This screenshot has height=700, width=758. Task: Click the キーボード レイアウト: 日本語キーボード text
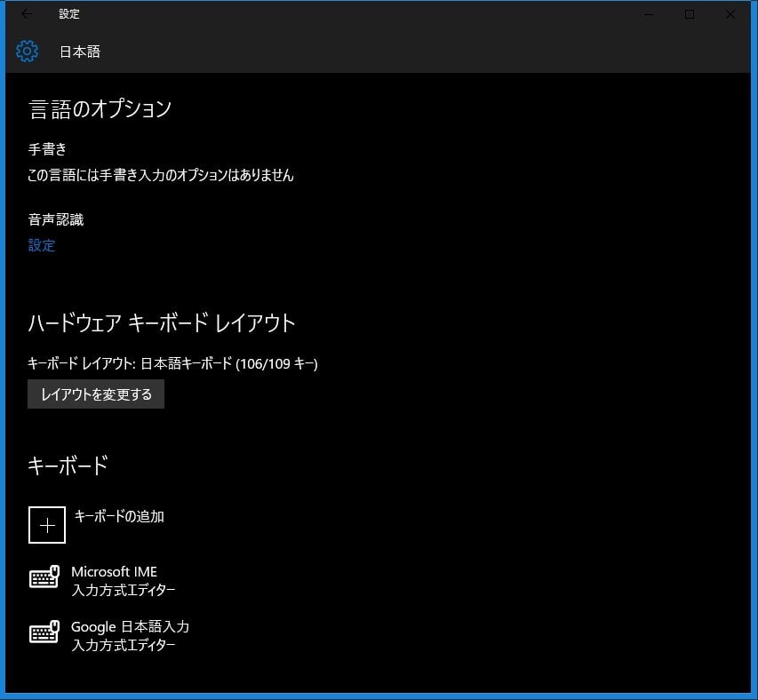coord(172,363)
